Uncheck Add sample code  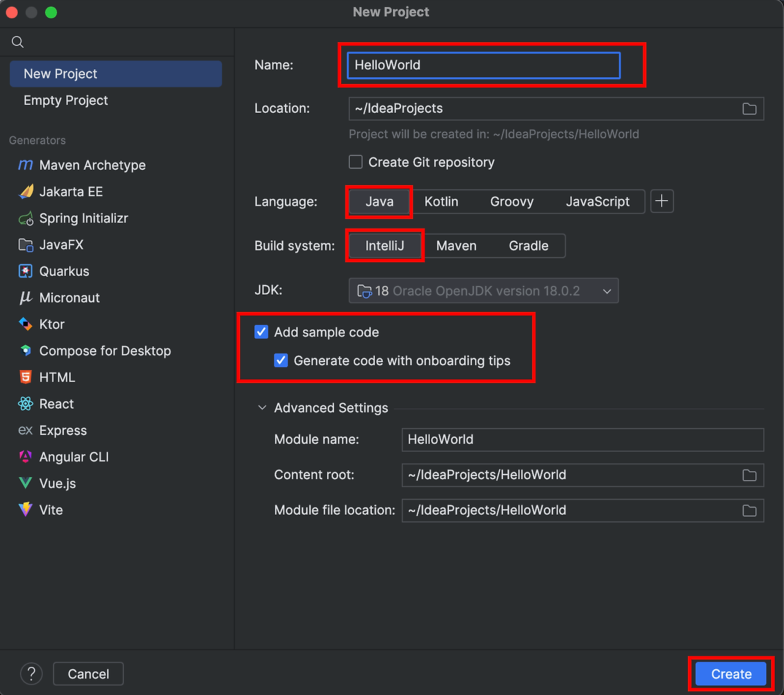[262, 332]
